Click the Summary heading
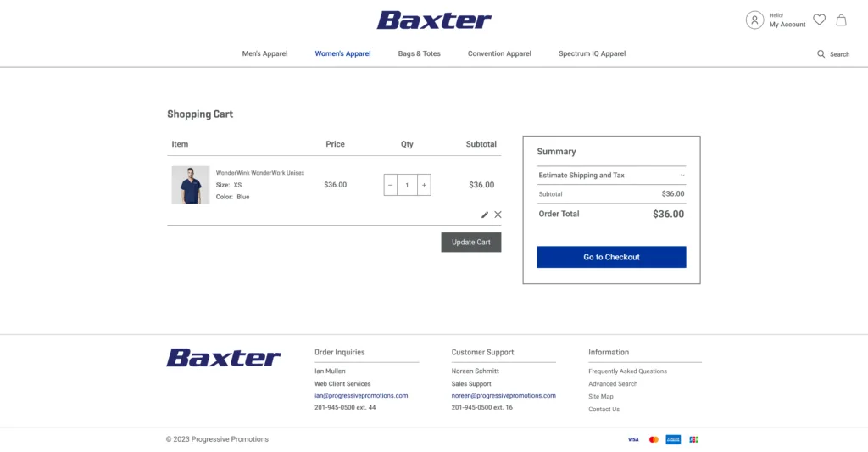Viewport: 868px width, 452px height. coord(556,152)
